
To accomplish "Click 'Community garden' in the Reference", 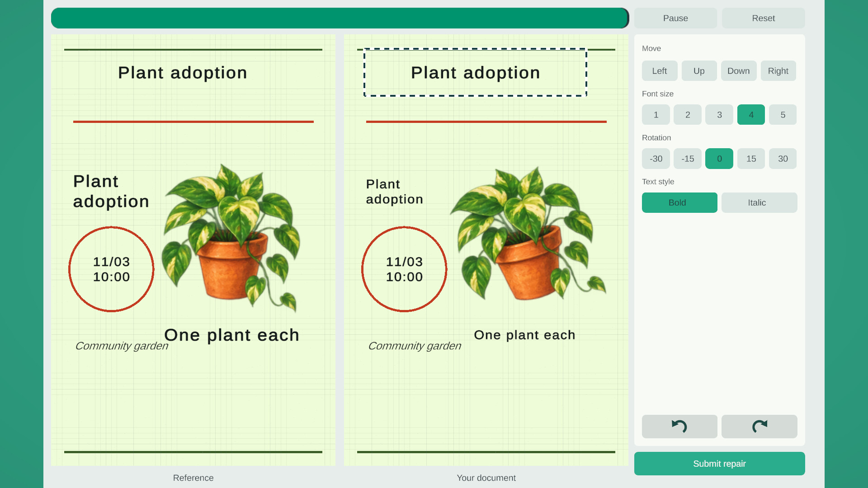I will pos(122,346).
